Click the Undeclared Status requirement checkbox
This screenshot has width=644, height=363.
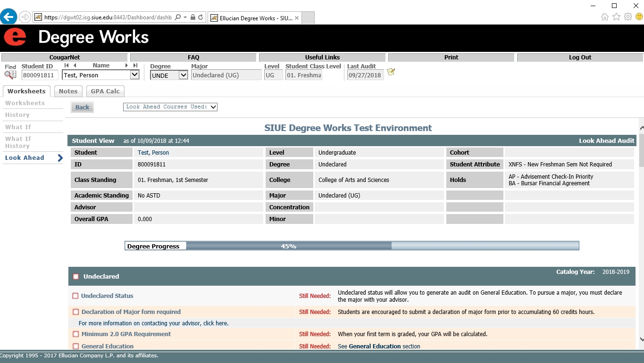[x=75, y=296]
